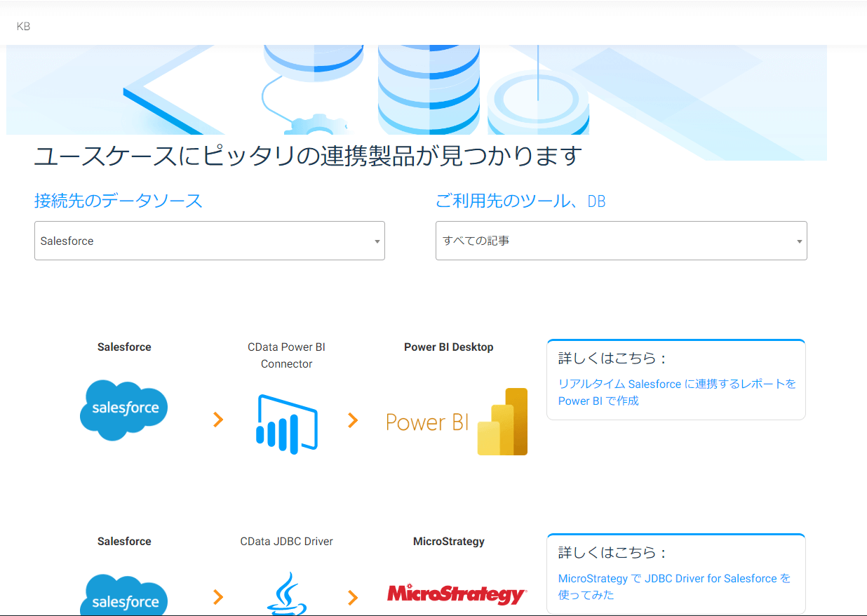This screenshot has height=616, width=867.
Task: Open the Salesforce data source dropdown
Action: 210,241
